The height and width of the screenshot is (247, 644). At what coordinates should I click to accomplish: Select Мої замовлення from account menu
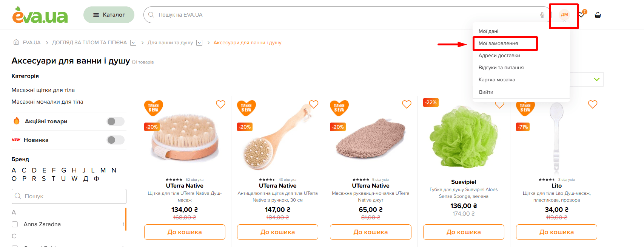click(x=498, y=43)
